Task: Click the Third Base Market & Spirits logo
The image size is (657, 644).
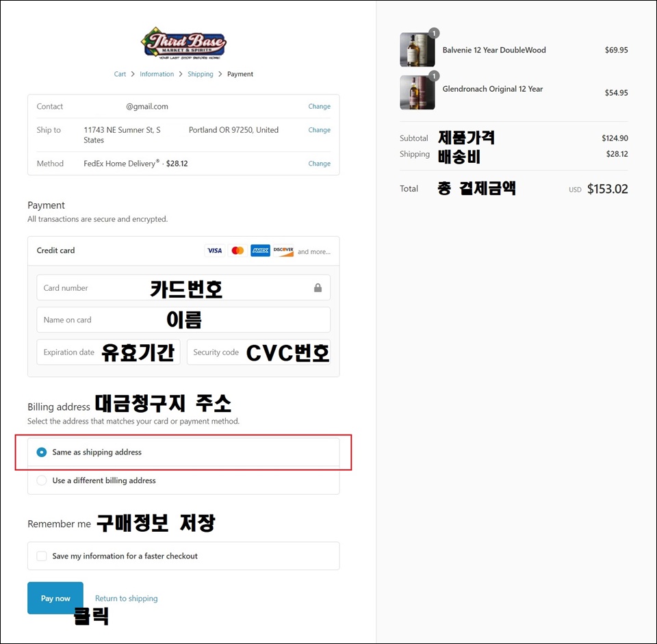Action: (x=183, y=43)
